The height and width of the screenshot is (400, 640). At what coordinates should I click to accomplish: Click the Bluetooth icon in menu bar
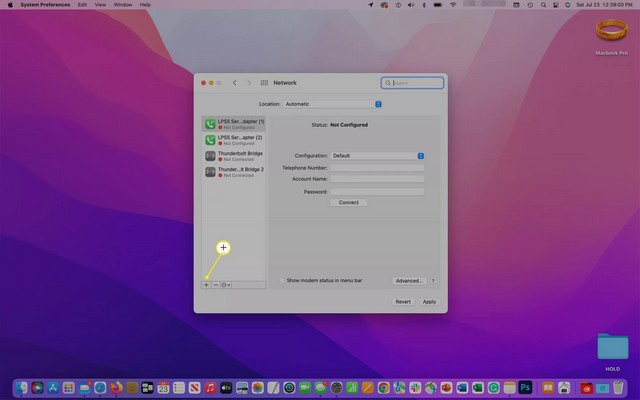pos(424,5)
